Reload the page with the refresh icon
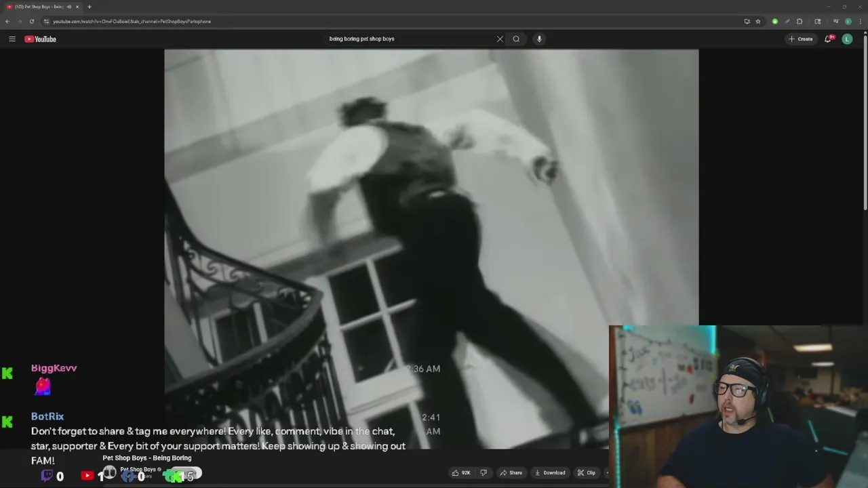868x488 pixels. (x=31, y=21)
